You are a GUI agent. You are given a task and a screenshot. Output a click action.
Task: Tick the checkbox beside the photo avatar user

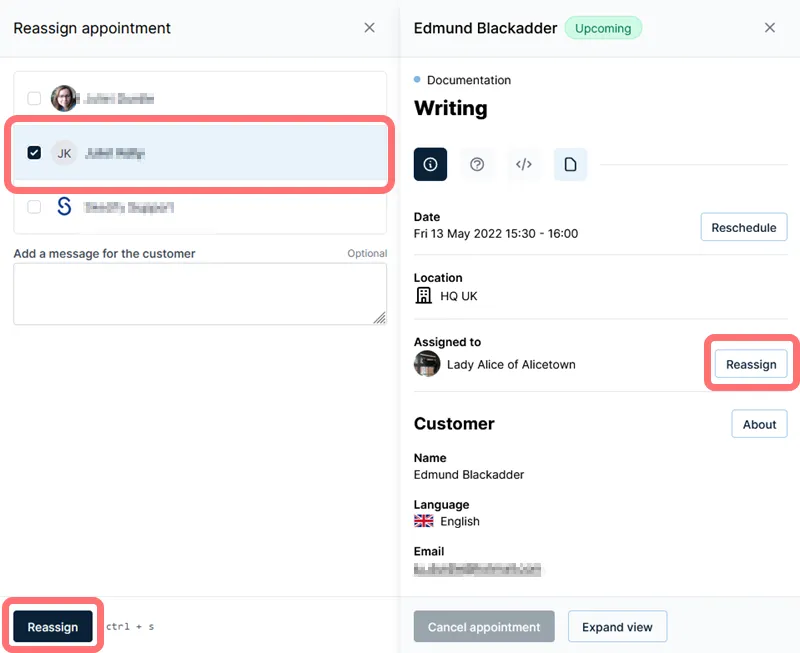(x=34, y=98)
